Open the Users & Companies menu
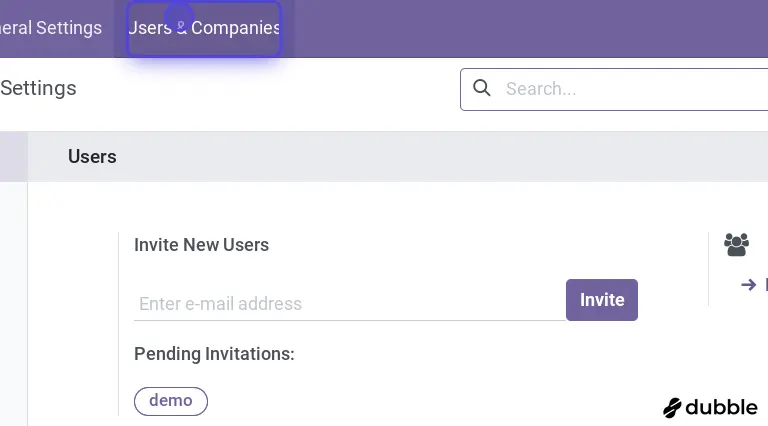Viewport: 768px width, 426px height. click(204, 28)
